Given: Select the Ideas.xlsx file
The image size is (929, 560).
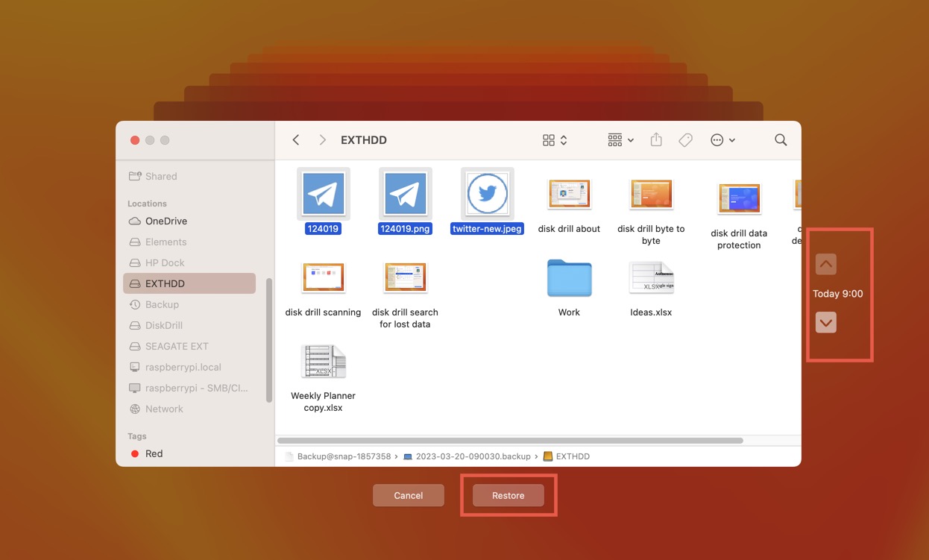Looking at the screenshot, I should click(x=651, y=279).
